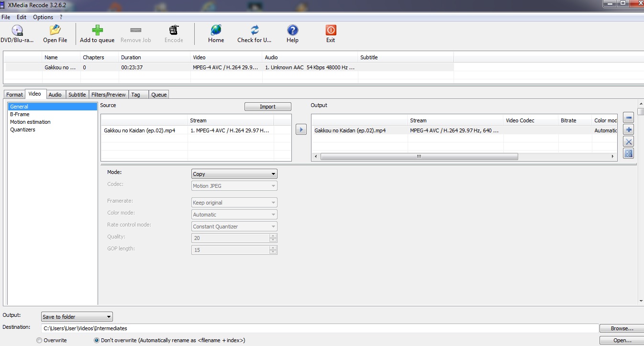This screenshot has width=644, height=346.
Task: Click the Destination path input field
Action: coord(320,328)
